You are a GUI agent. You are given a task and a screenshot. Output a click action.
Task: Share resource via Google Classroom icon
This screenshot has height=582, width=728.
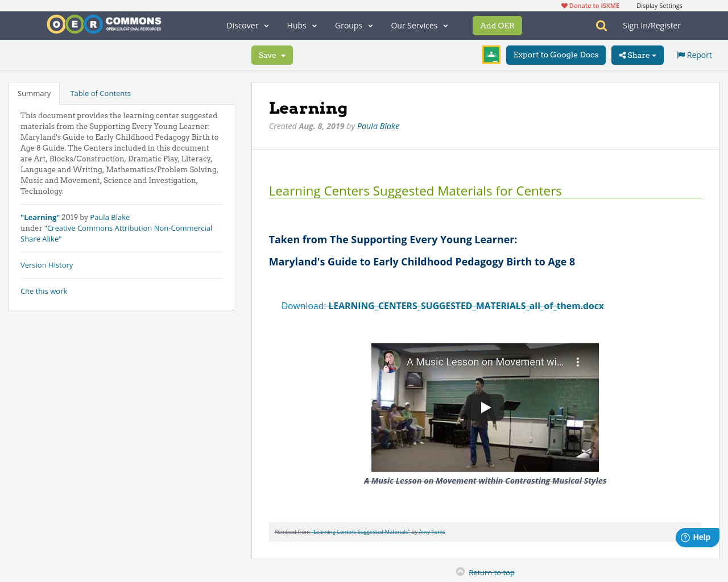point(491,55)
